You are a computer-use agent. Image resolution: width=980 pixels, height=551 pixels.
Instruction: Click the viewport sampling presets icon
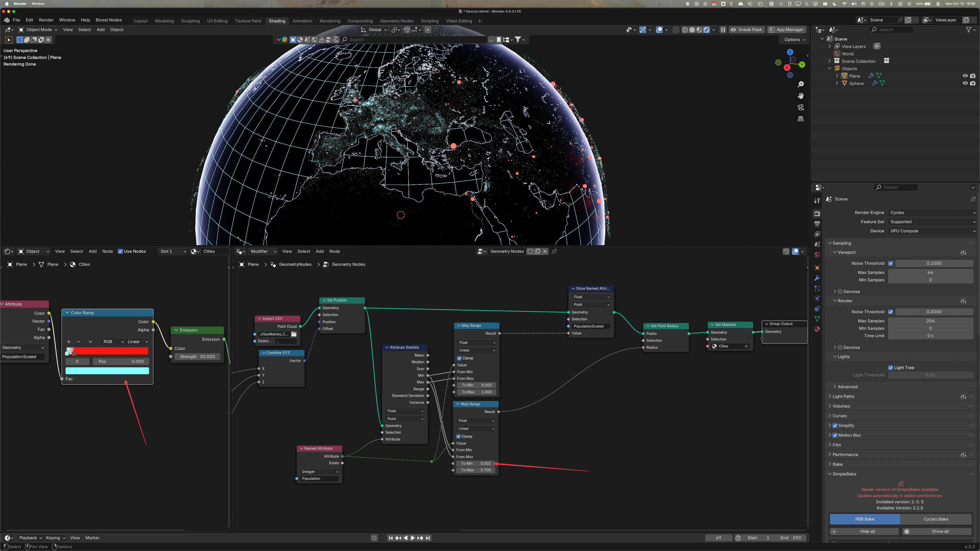click(963, 253)
